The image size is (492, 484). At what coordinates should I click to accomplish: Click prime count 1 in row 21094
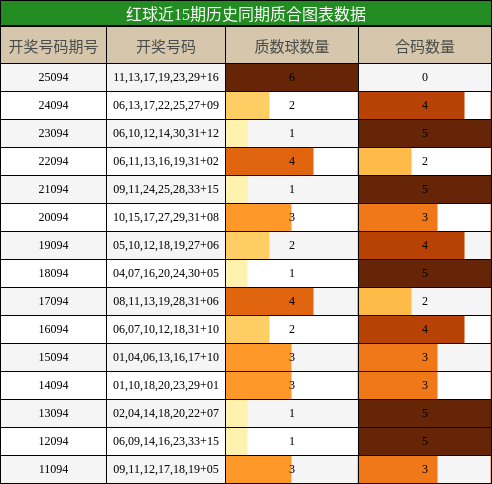click(292, 189)
